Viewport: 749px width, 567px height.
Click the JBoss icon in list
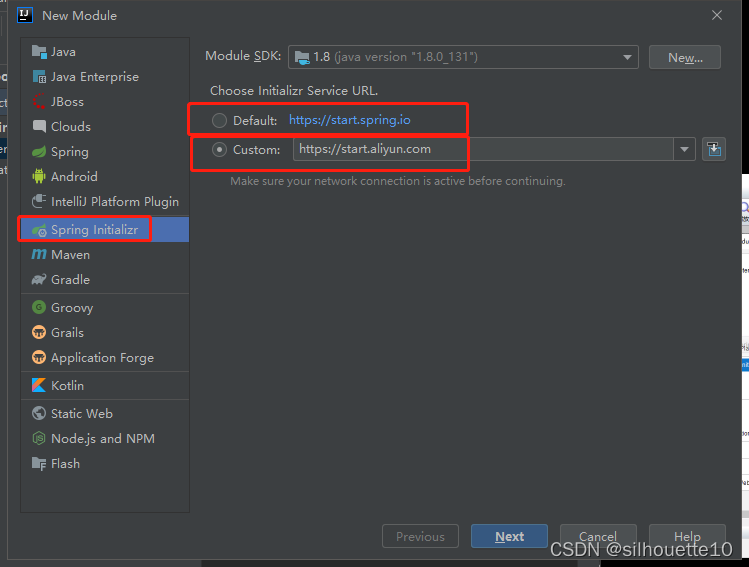coord(39,101)
